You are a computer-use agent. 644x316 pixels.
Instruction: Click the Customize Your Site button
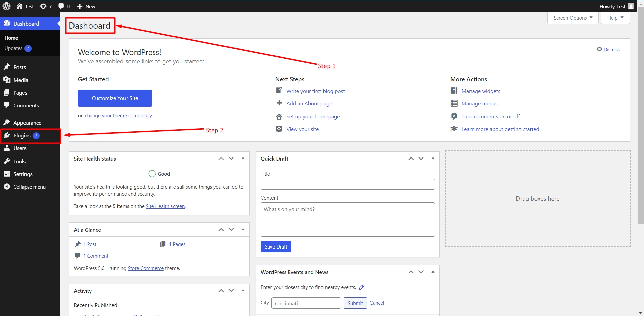[x=115, y=98]
